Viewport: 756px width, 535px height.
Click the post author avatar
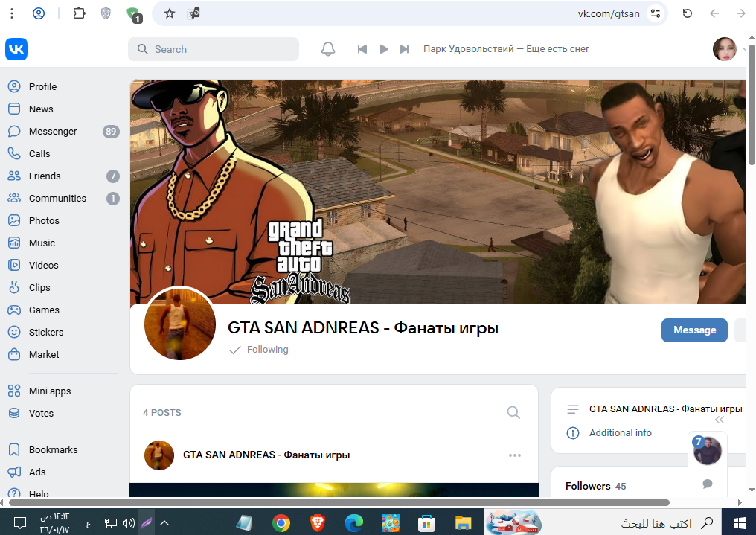coord(159,455)
